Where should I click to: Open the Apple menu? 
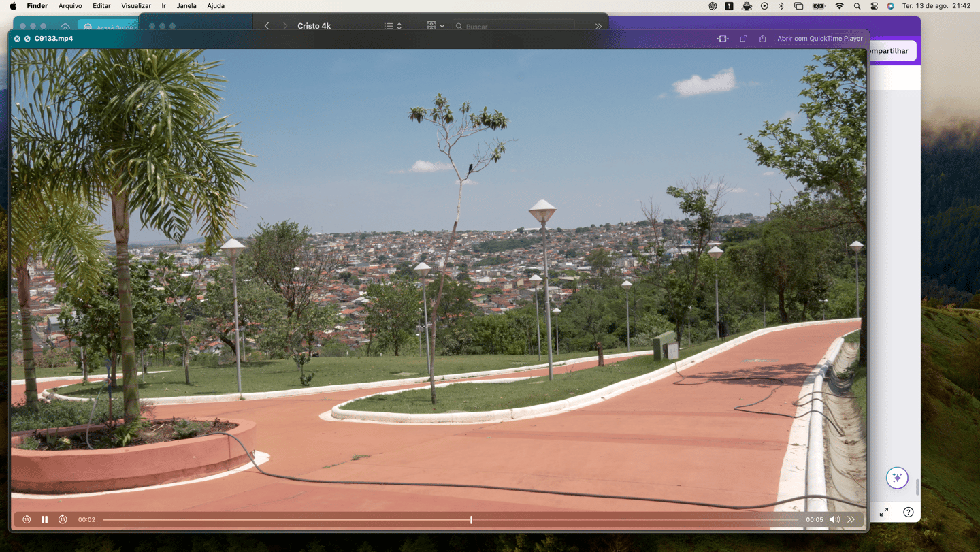pos(13,6)
